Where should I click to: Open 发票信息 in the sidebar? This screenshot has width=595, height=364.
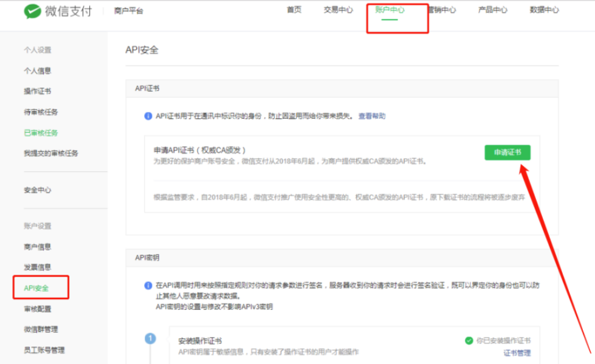[x=37, y=267]
